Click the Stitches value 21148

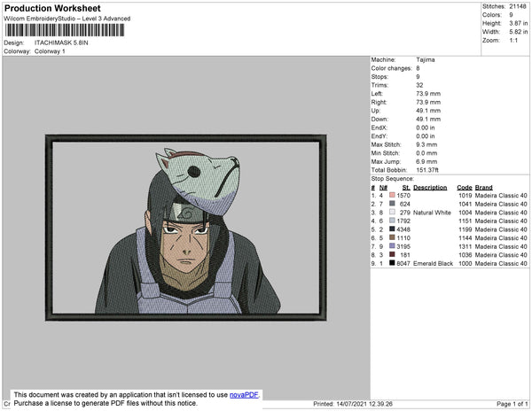[x=518, y=6]
